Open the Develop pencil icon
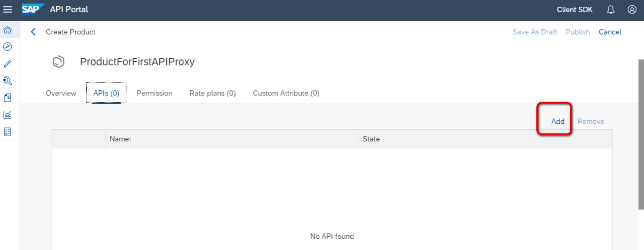 click(x=7, y=64)
